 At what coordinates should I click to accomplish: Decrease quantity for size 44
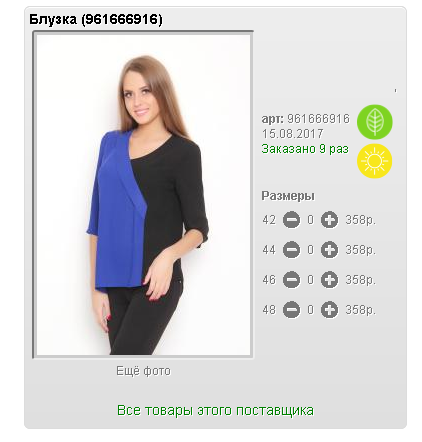[x=291, y=250]
